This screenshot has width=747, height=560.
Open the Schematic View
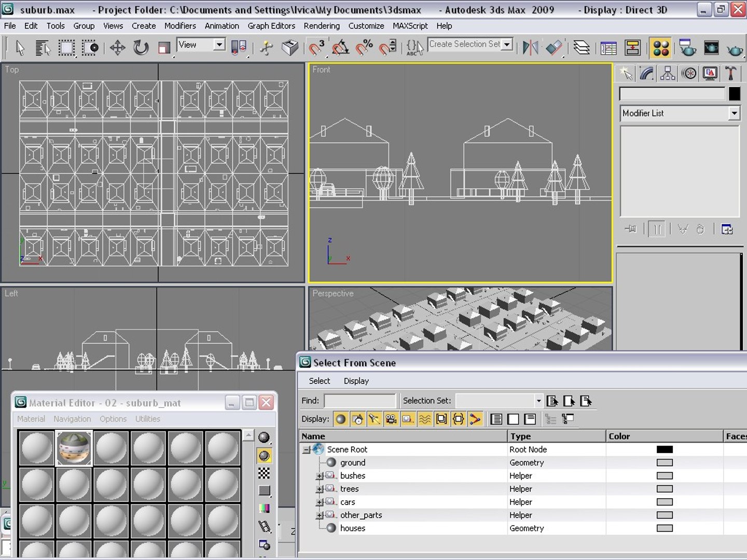coord(633,48)
